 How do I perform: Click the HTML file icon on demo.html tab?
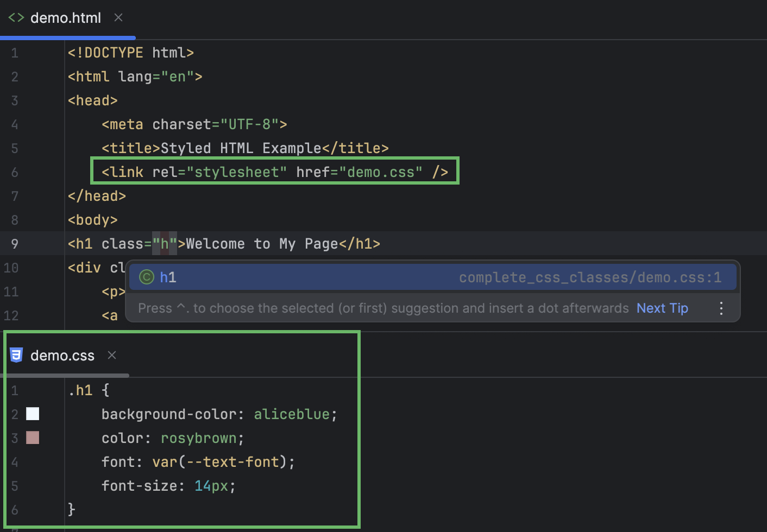point(16,18)
